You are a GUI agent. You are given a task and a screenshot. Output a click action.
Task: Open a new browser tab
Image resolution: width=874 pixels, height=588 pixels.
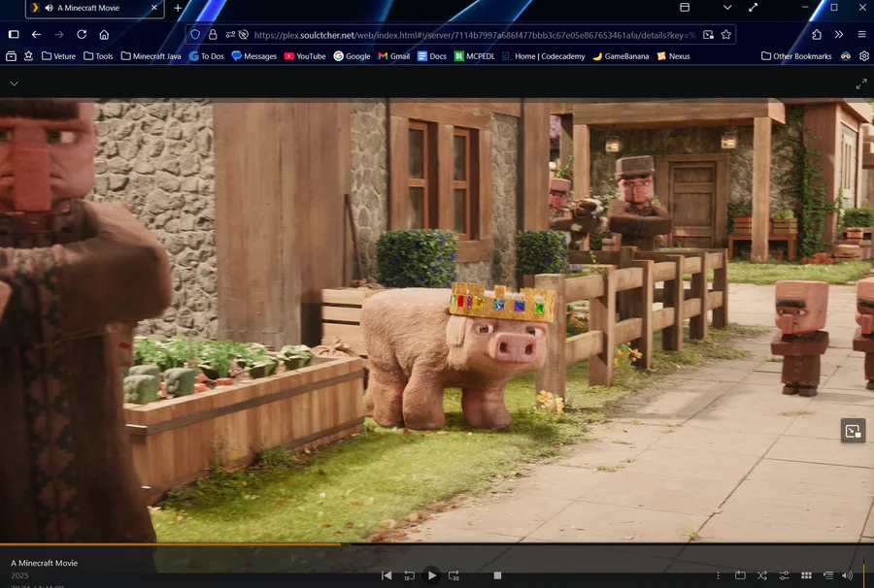[x=178, y=8]
